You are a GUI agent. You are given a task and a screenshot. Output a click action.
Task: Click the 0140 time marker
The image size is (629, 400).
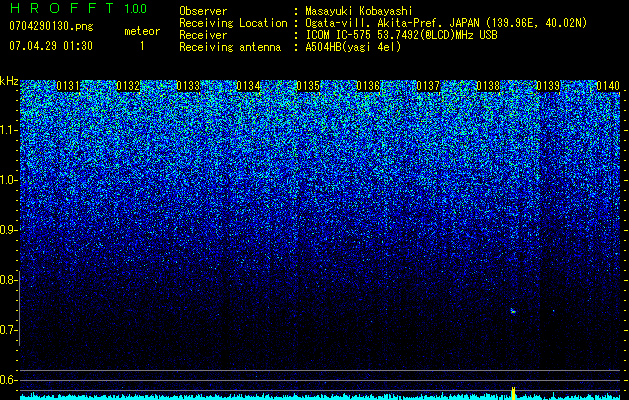(608, 86)
